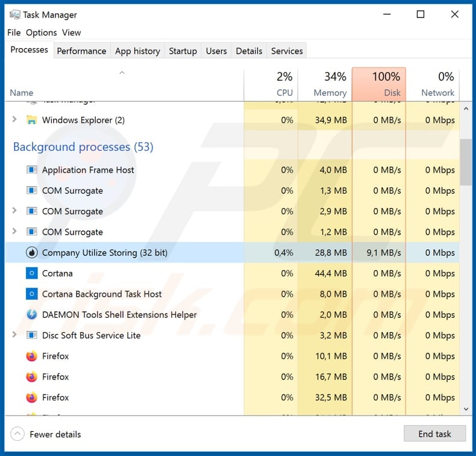Click the Disc Soft Bus Service Lite icon
The height and width of the screenshot is (456, 476).
31,335
